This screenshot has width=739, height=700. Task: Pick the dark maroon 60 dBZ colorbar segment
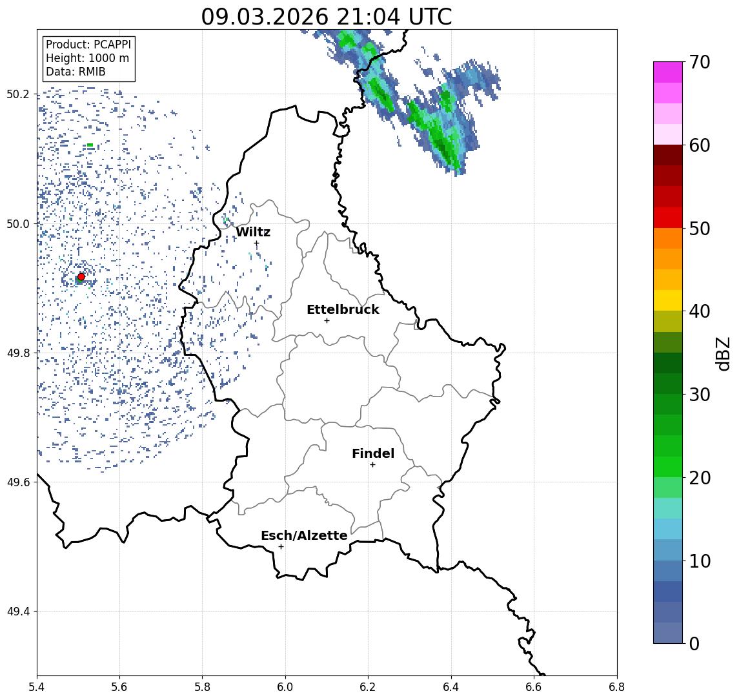pos(668,155)
